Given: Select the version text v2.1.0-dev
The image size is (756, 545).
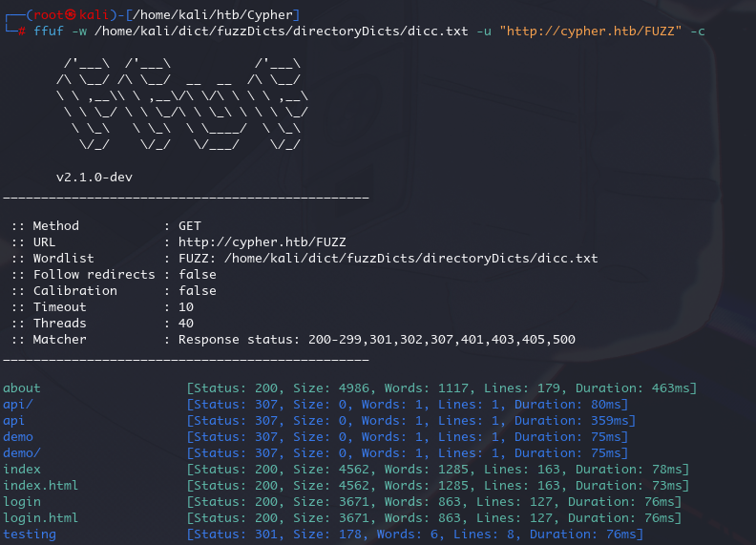Looking at the screenshot, I should [94, 178].
